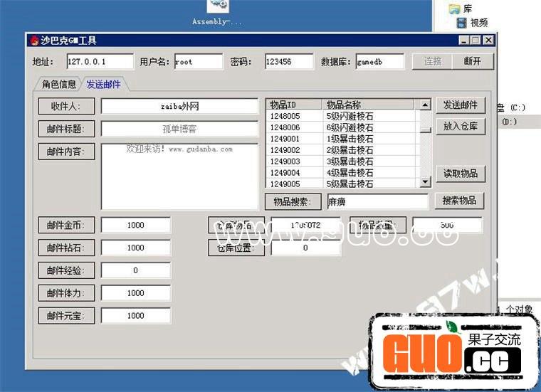This screenshot has height=392, width=541.
Task: Focus the 邮件金币 value field
Action: click(x=135, y=225)
